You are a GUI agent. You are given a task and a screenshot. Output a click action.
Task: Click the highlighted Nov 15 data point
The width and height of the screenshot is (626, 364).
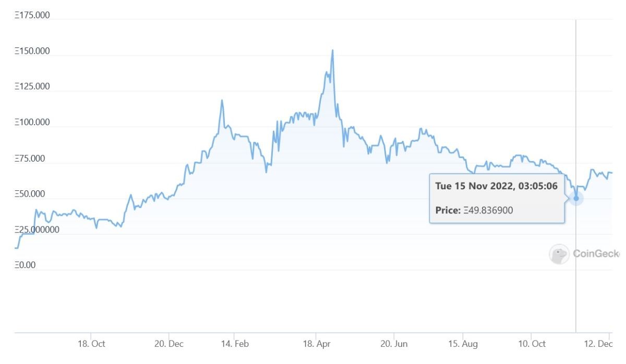click(576, 198)
